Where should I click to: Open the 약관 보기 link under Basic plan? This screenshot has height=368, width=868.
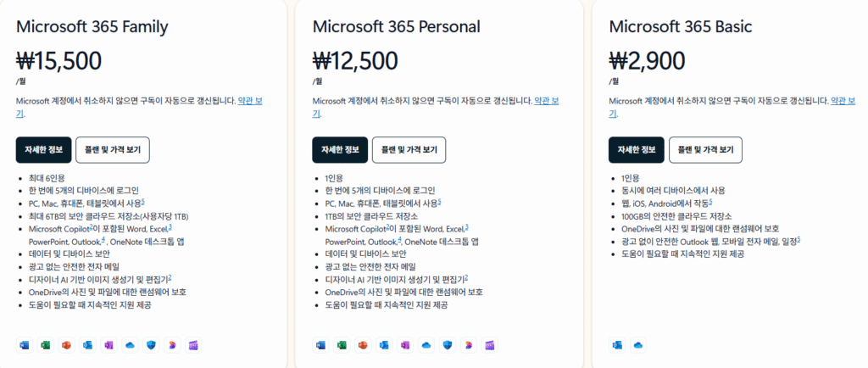click(843, 101)
